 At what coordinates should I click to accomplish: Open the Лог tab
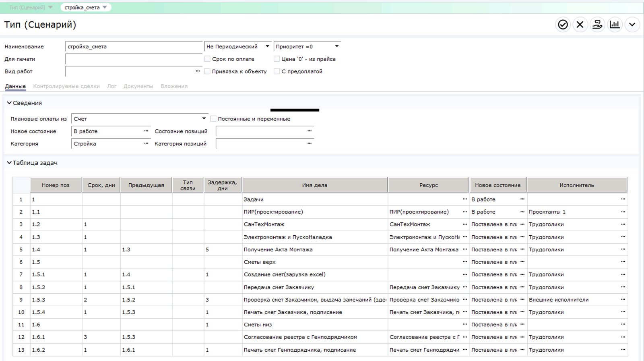point(112,86)
